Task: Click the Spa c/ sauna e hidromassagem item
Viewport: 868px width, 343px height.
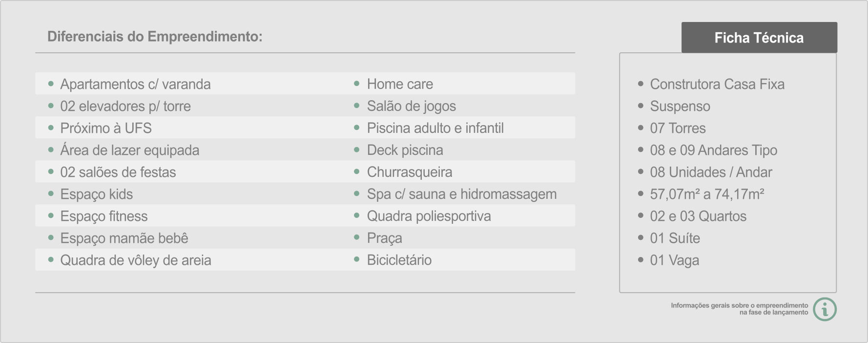Action: (462, 194)
